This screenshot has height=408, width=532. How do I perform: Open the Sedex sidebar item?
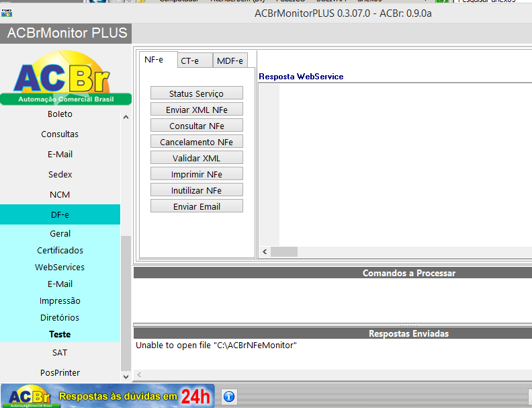point(60,175)
